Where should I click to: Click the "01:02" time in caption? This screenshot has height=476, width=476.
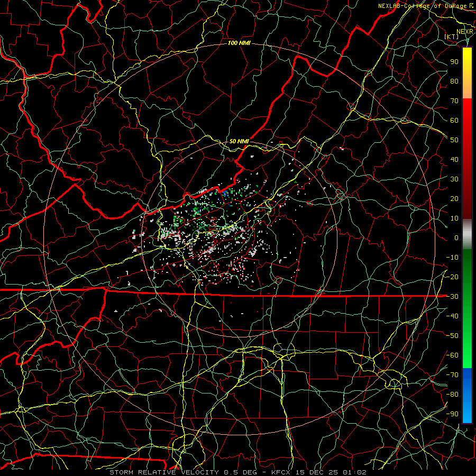click(x=355, y=472)
